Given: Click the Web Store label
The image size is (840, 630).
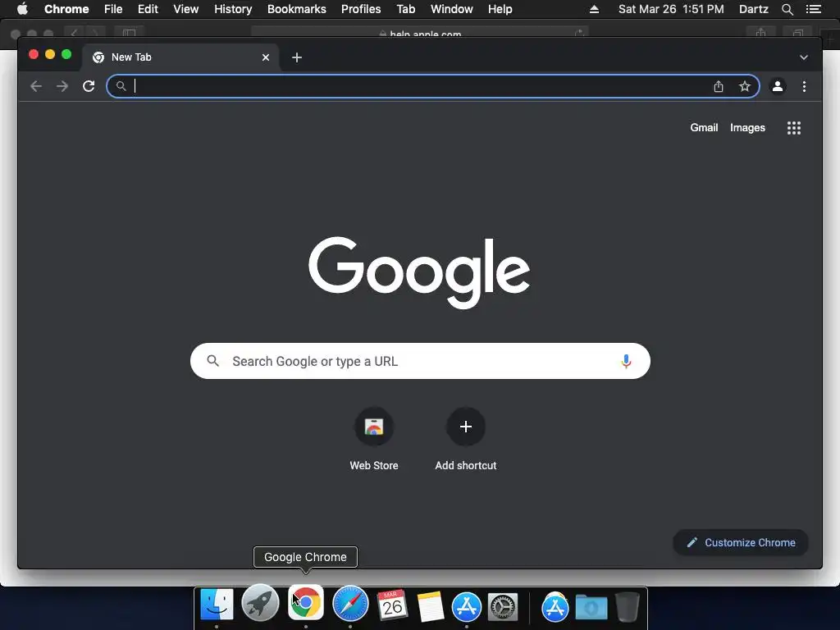Looking at the screenshot, I should 374,466.
